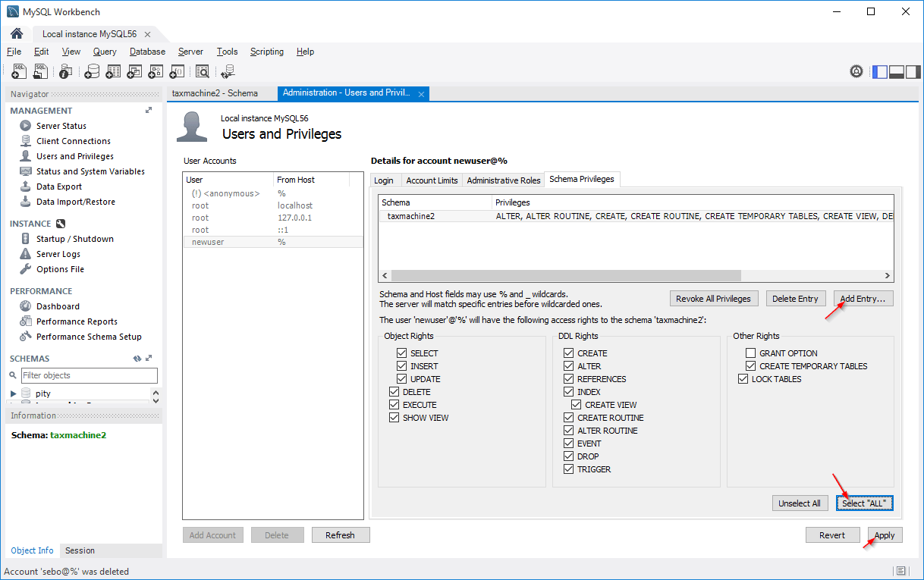Click the reconnect to DBMS icon
Screen dimensions: 924x580
[228, 71]
